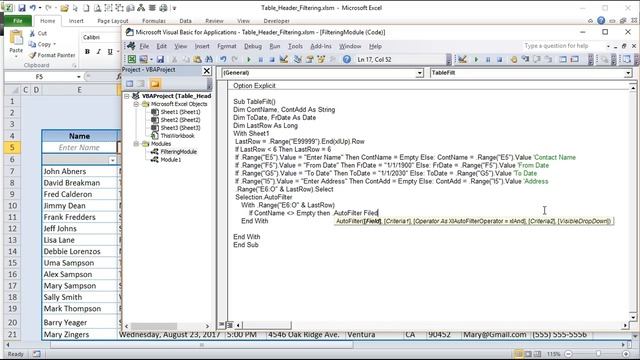The height and width of the screenshot is (360, 640).
Task: Click Insert UserForm icon in VBA toolbar
Action: [x=144, y=60]
